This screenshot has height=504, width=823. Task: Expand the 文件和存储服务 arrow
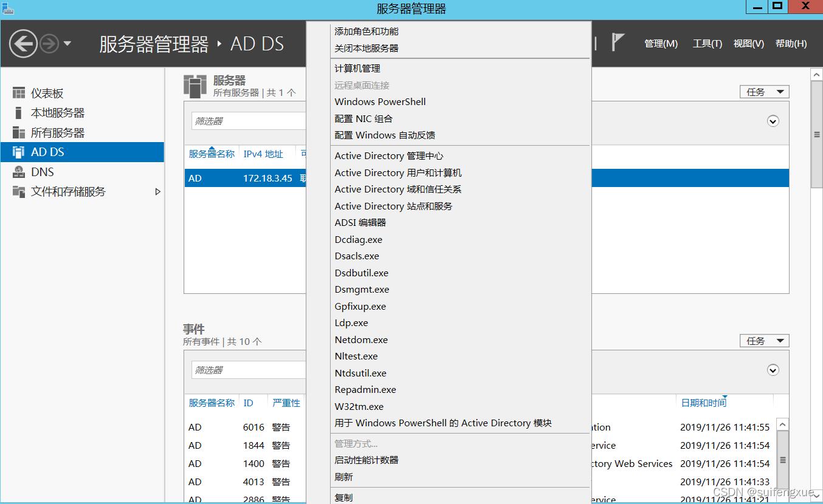(157, 192)
